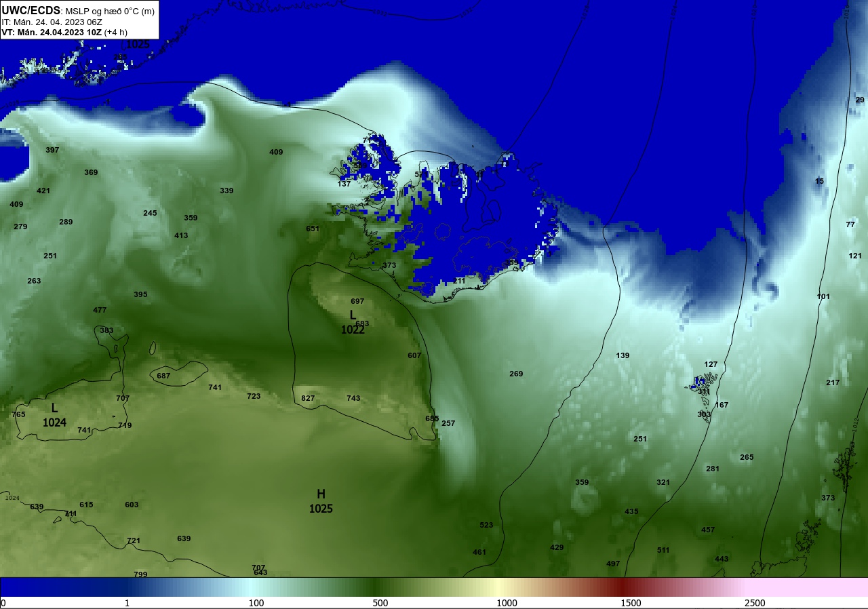The width and height of the screenshot is (868, 609).
Task: Click the height value '603'
Action: point(132,505)
